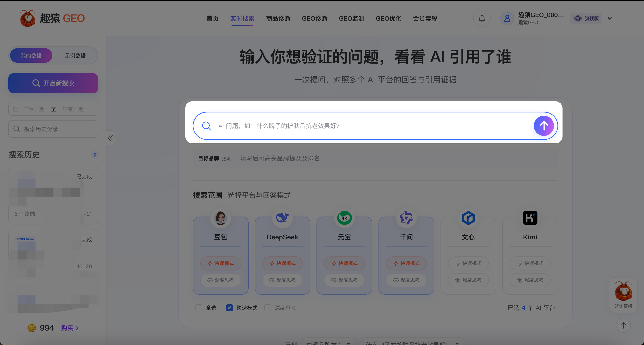The height and width of the screenshot is (345, 644).
Task: Select the 元宝 platform icon
Action: click(x=344, y=218)
